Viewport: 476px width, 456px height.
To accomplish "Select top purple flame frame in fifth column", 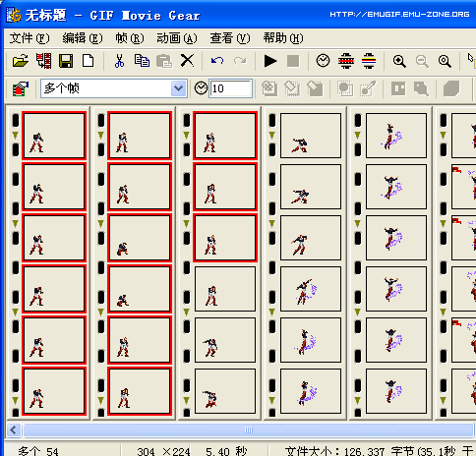I will click(396, 136).
